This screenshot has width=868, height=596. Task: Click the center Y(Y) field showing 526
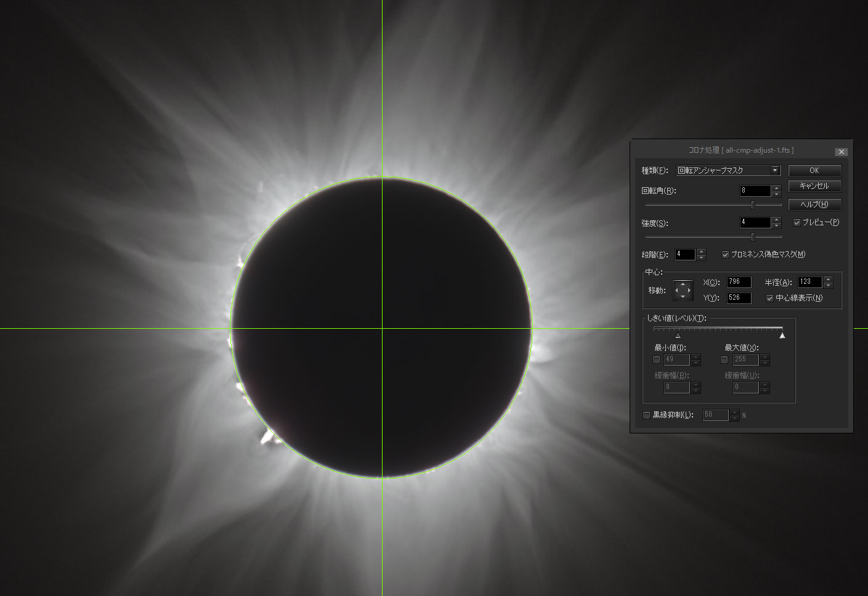(739, 298)
